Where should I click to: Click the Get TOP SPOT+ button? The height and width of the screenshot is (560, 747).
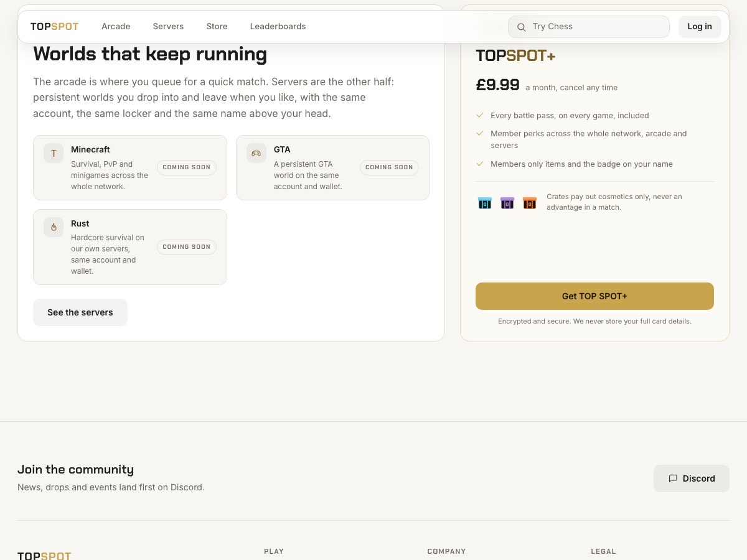[x=594, y=296]
